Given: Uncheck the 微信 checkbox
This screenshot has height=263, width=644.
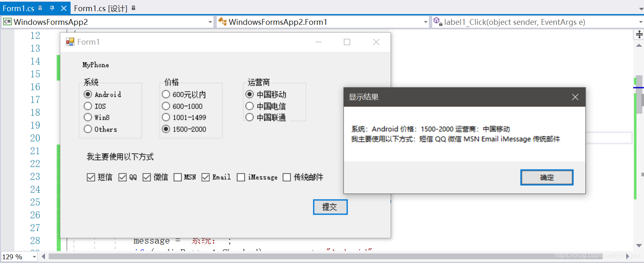Looking at the screenshot, I should click(x=146, y=177).
